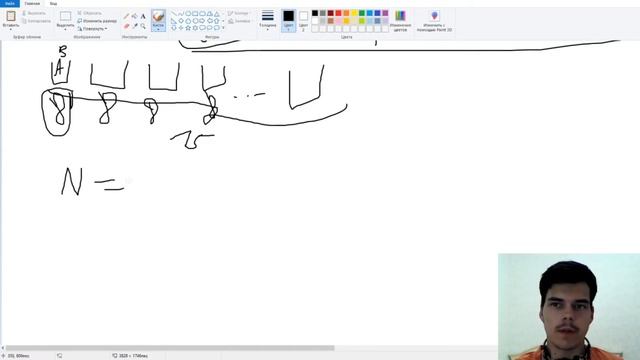This screenshot has height=360, width=640.
Task: Click the Copy button
Action: pos(36,21)
